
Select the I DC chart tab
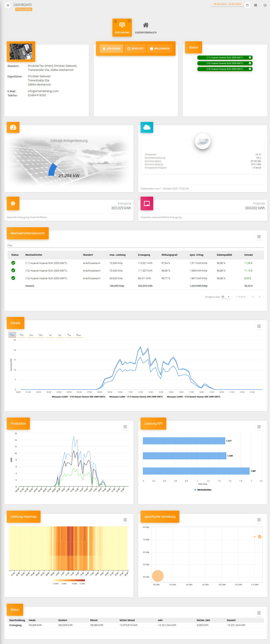60,335
